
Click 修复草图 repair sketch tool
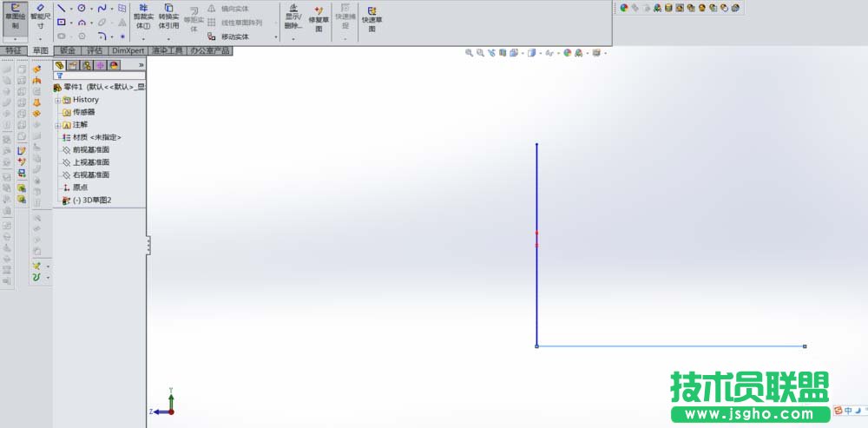click(x=319, y=19)
